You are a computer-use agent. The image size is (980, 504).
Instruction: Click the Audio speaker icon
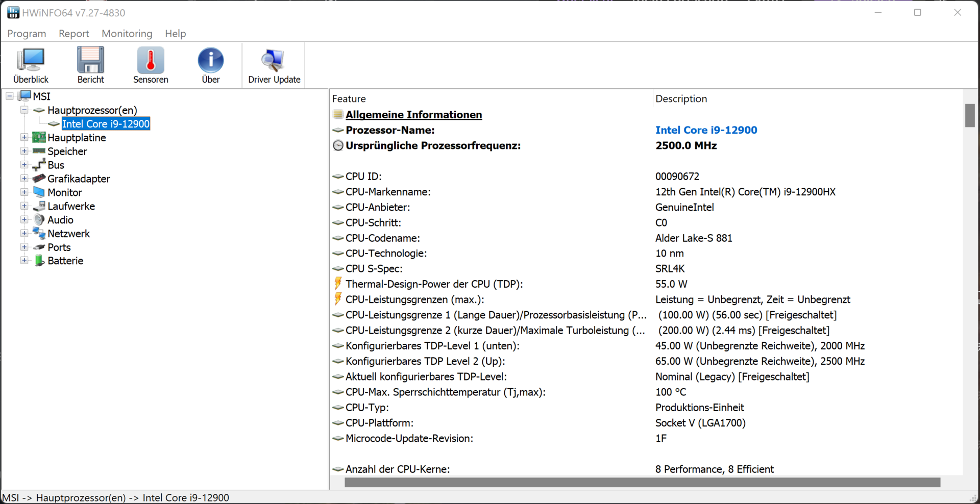pos(39,220)
